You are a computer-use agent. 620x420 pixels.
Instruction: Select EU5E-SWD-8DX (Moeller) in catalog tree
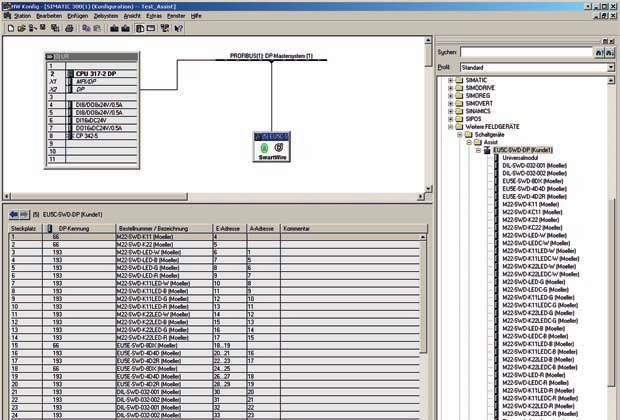pos(533,181)
